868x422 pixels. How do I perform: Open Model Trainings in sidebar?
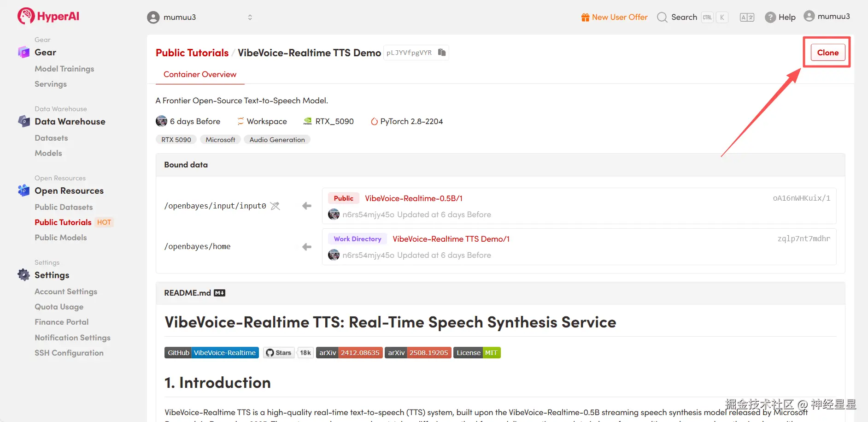(x=65, y=69)
